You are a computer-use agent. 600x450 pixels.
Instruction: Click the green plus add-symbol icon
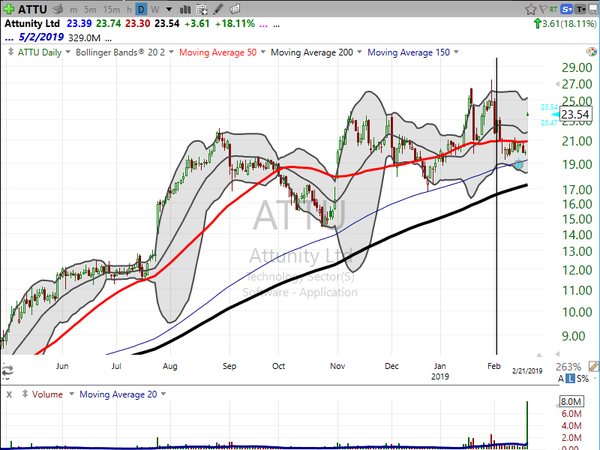click(9, 9)
